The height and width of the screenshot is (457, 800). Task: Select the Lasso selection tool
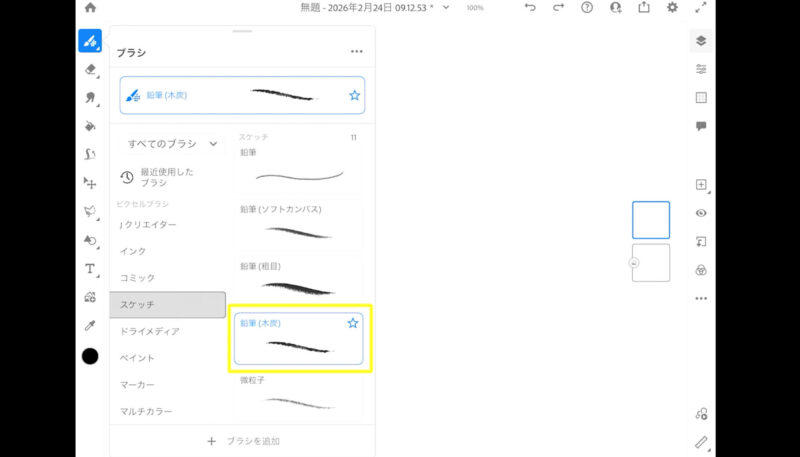click(x=90, y=212)
